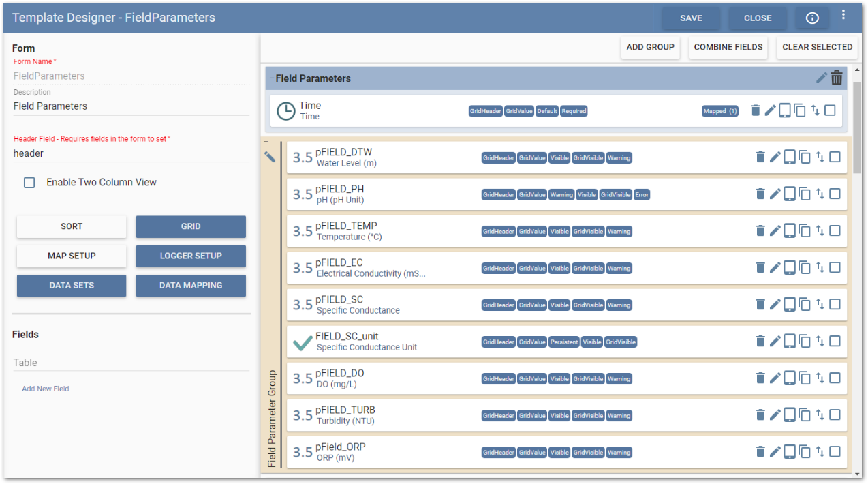Viewport: 868px width, 484px height.
Task: Edit the pFIELD_DTW field
Action: point(775,157)
